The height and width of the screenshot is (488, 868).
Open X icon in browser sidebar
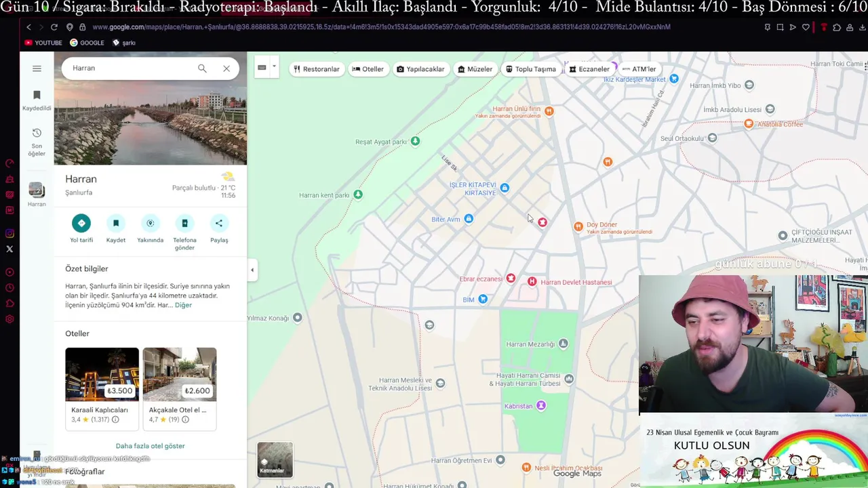point(9,249)
